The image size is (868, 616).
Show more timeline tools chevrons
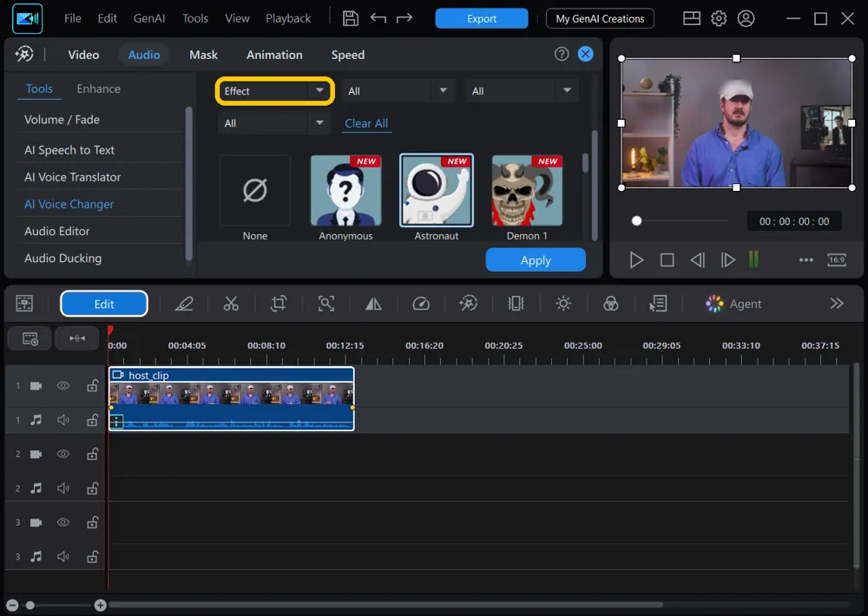(837, 304)
